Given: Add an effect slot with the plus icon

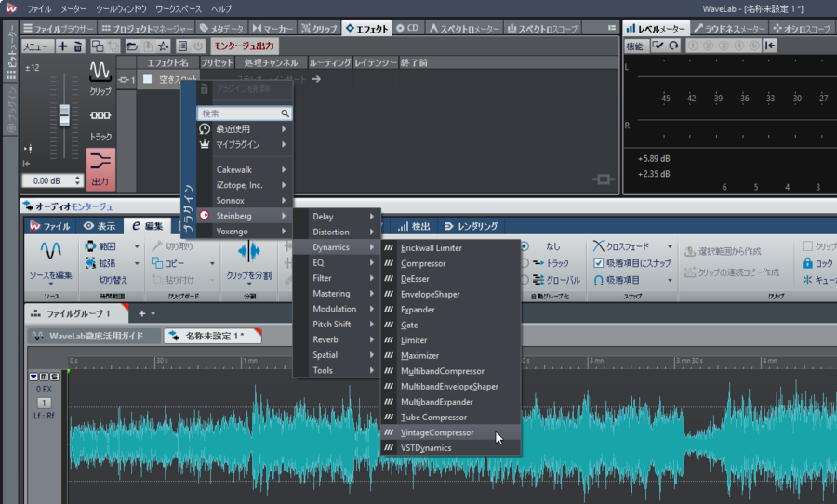Looking at the screenshot, I should point(62,46).
